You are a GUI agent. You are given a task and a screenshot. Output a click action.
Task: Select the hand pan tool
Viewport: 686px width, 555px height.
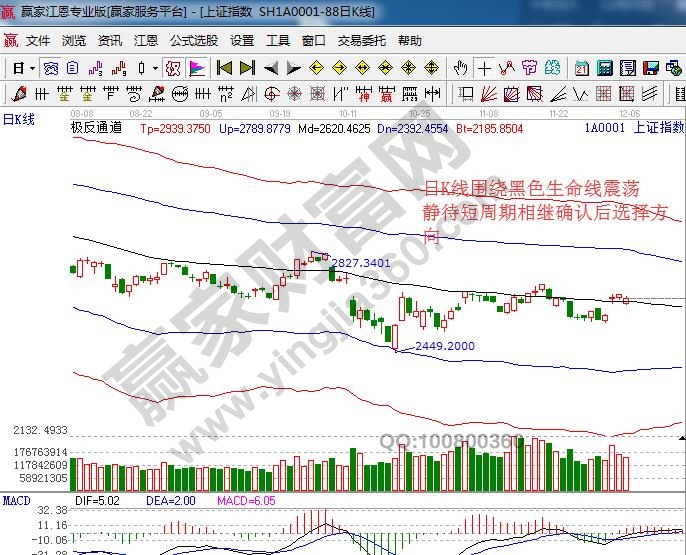click(x=461, y=69)
